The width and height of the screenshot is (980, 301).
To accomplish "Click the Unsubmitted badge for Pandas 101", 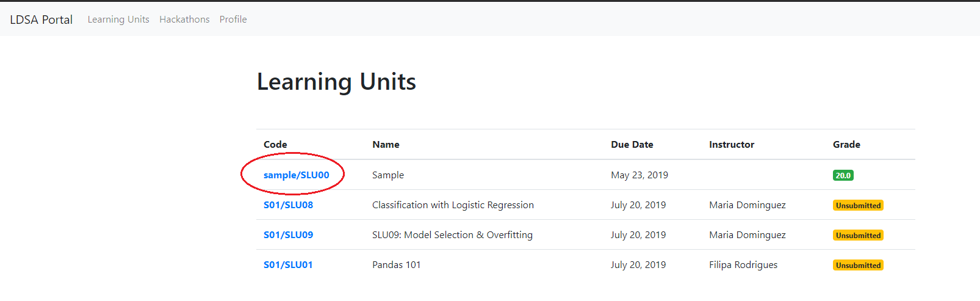I will pos(858,266).
